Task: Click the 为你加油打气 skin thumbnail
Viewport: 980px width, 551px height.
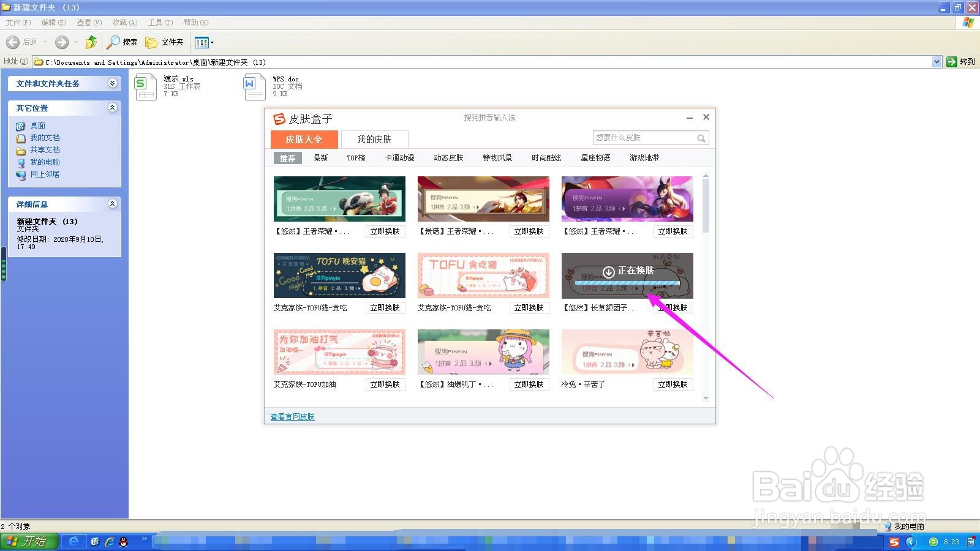Action: [339, 352]
